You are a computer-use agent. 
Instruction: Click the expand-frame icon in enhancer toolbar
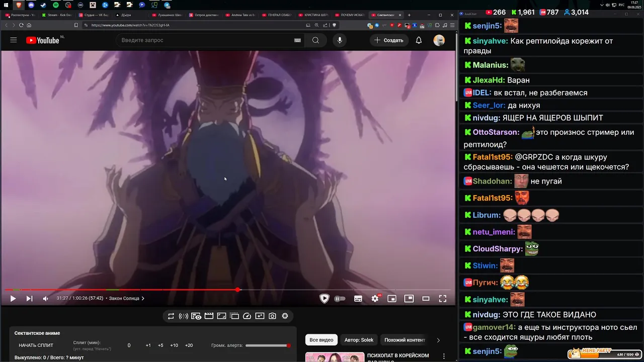[221, 316]
